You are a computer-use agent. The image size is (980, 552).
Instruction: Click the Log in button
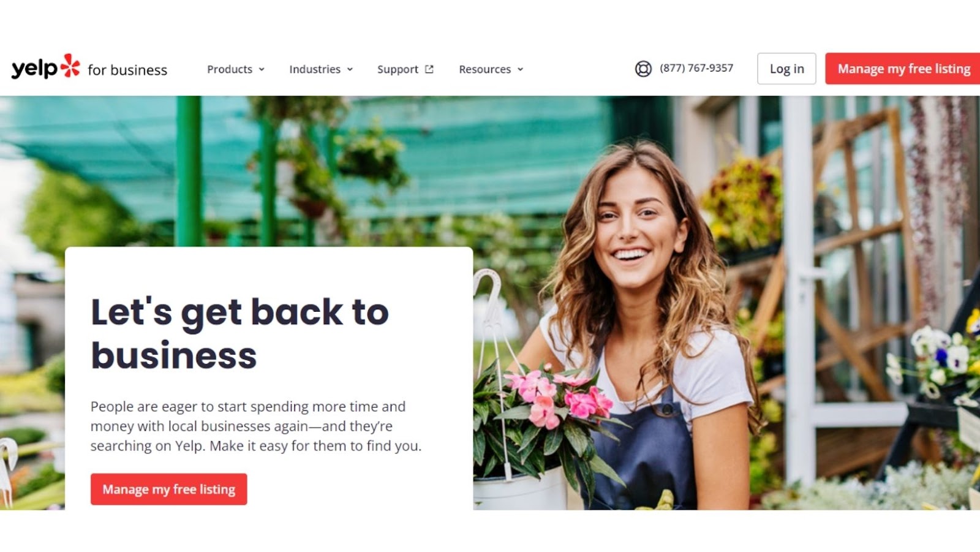[x=786, y=69]
